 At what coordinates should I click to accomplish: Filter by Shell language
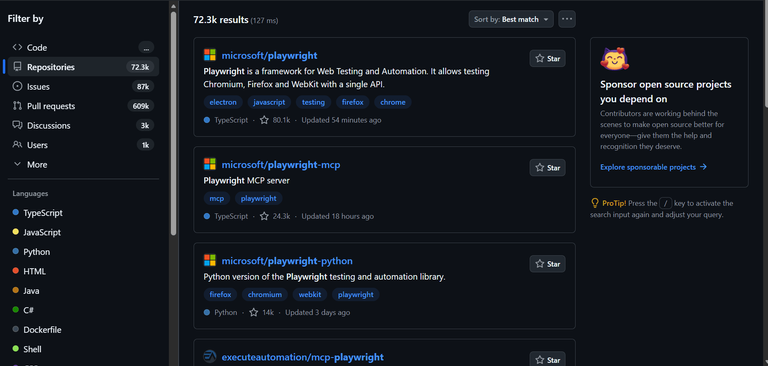pyautogui.click(x=26, y=349)
